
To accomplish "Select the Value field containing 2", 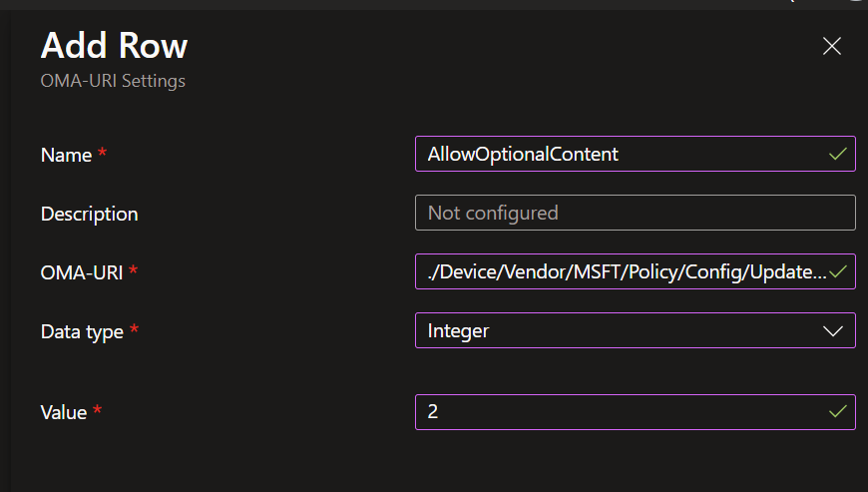I will pyautogui.click(x=619, y=410).
